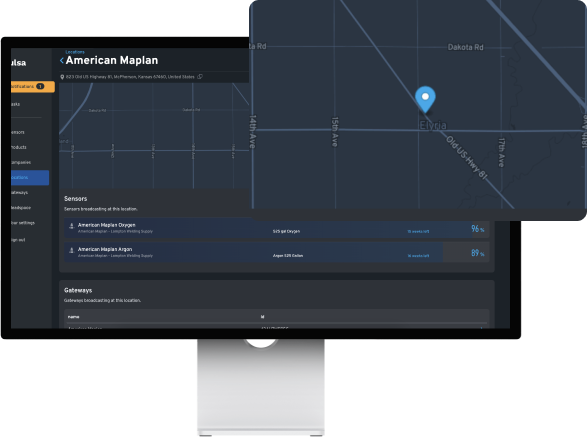Click the back chevron beside American Maplan

[x=62, y=60]
